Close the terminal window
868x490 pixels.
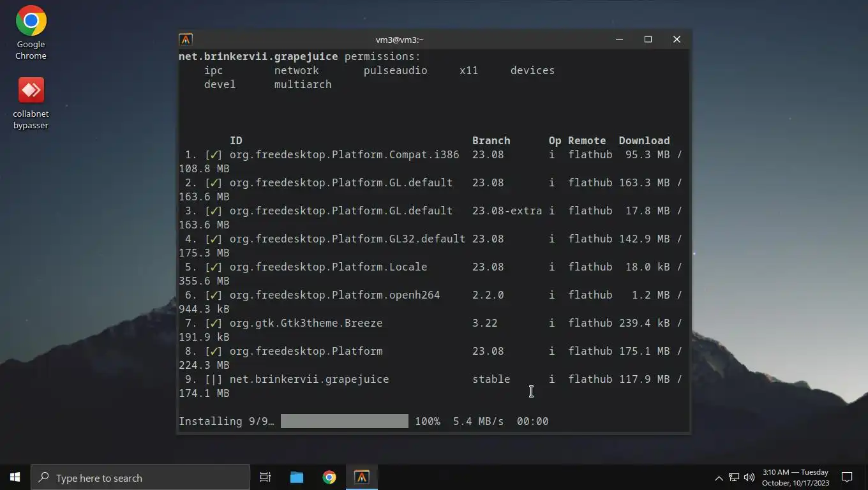677,40
